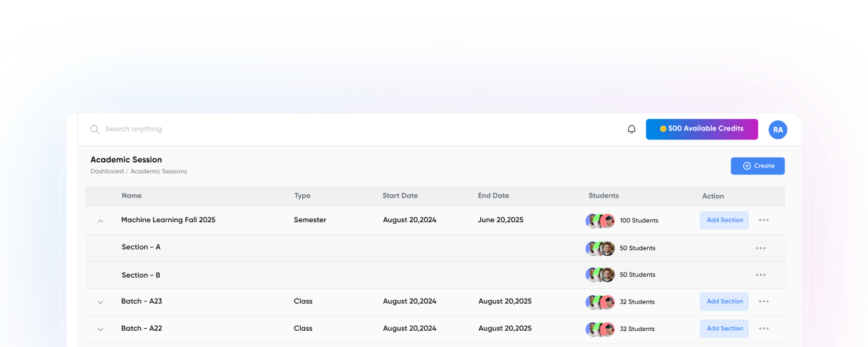Expand the Batch - A22 row
Image resolution: width=868 pixels, height=347 pixels.
pyautogui.click(x=100, y=329)
